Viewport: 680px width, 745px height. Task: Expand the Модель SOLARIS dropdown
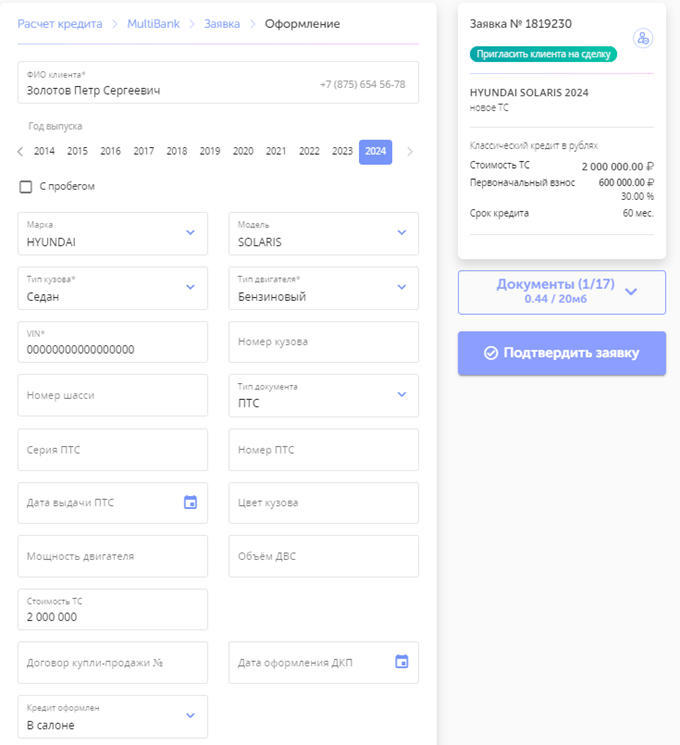click(401, 233)
